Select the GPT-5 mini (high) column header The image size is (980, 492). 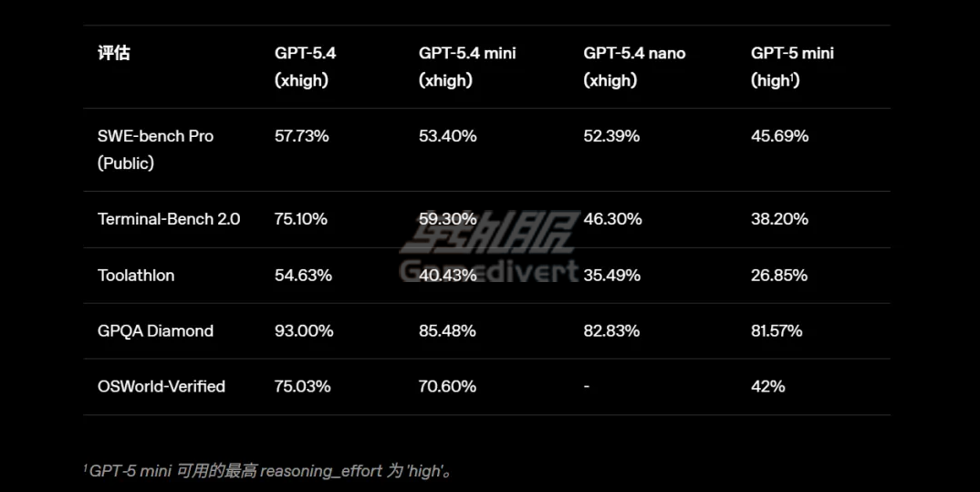[792, 67]
